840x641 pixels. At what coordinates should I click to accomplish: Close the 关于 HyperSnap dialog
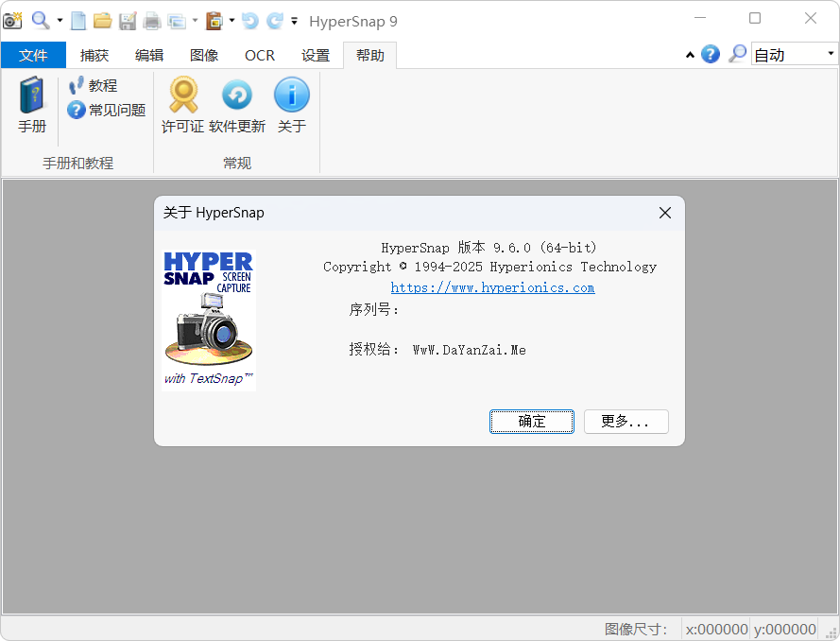click(665, 213)
